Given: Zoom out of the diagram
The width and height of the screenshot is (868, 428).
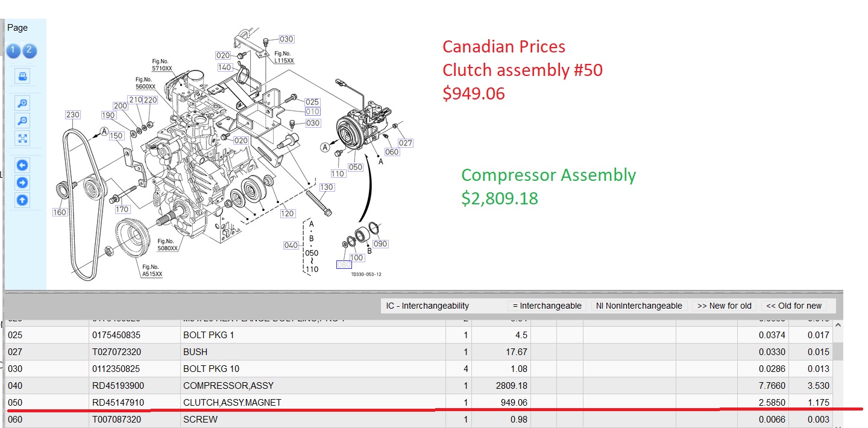Looking at the screenshot, I should coord(22,121).
